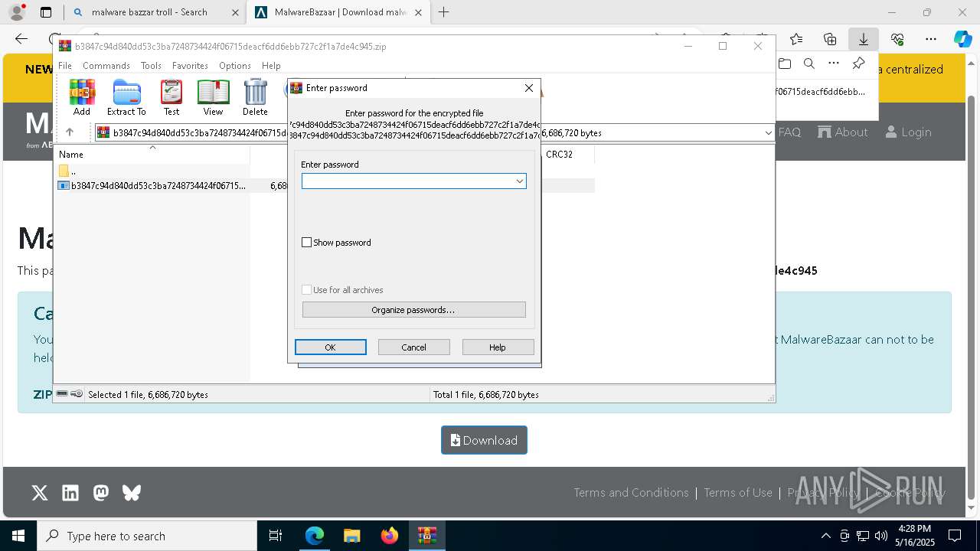The width and height of the screenshot is (980, 551).
Task: Open Firefox from the taskbar
Action: (389, 536)
